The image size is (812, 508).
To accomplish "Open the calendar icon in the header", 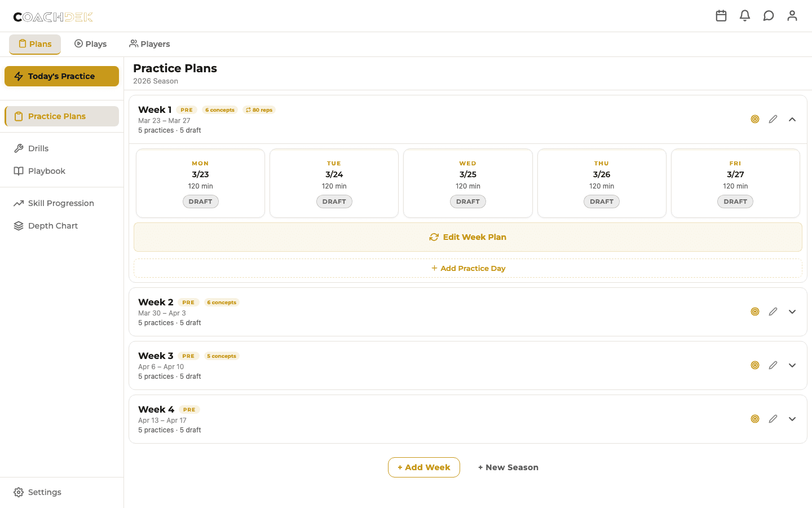I will point(721,16).
